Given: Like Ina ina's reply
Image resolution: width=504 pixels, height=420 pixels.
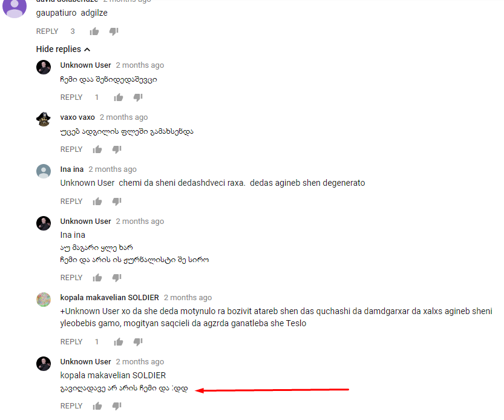Looking at the screenshot, I should 97,202.
